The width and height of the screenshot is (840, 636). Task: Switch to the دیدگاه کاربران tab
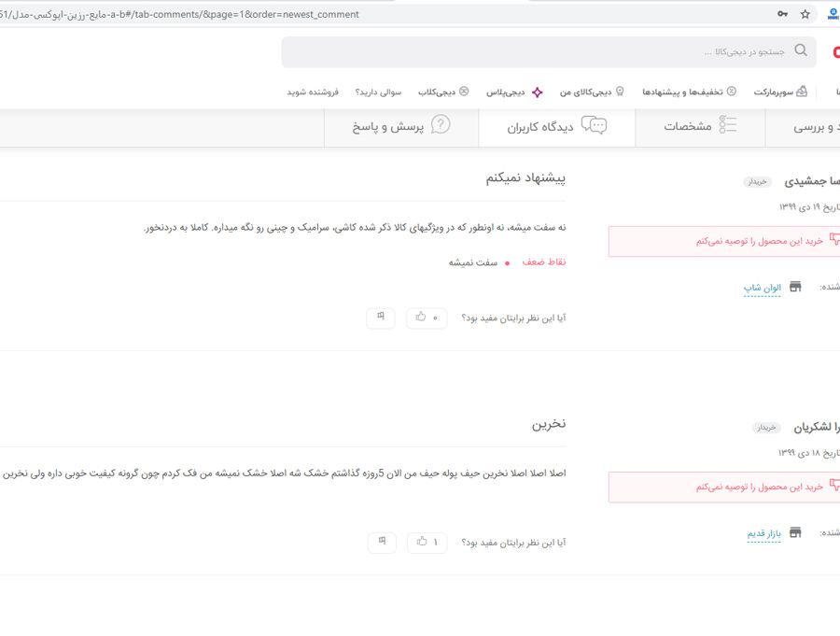click(556, 127)
